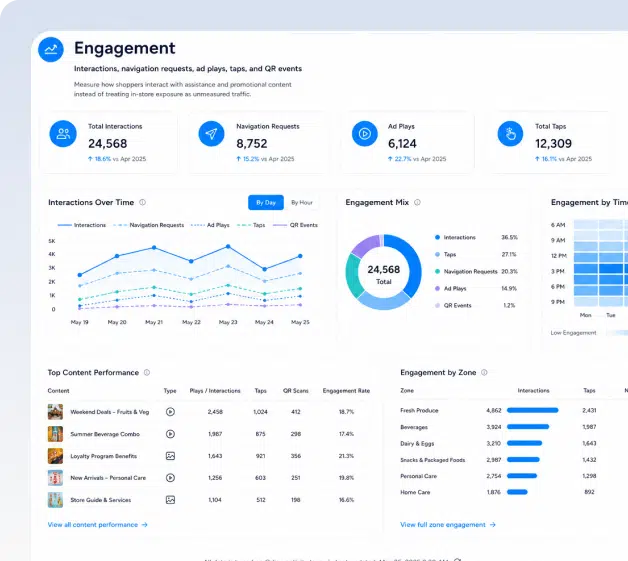Toggle Navigation Requests 20.3% in donut legend
Screen dimensions: 628x561
(476, 271)
